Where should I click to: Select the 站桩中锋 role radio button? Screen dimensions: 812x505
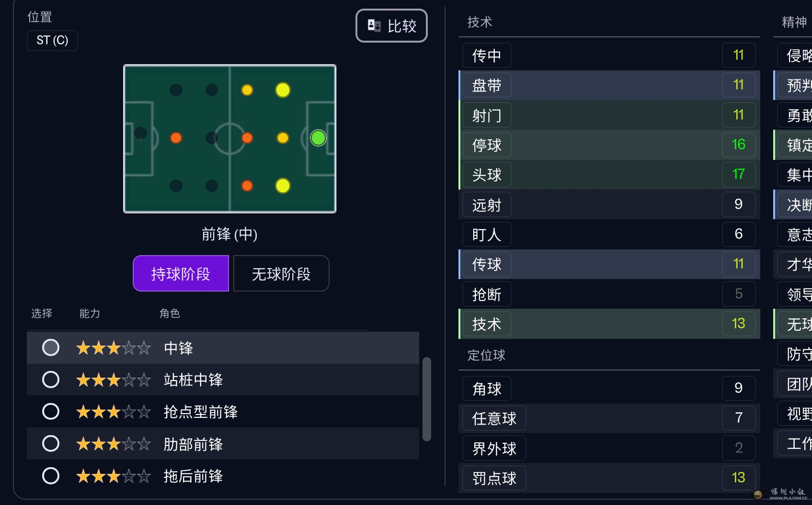click(x=51, y=380)
